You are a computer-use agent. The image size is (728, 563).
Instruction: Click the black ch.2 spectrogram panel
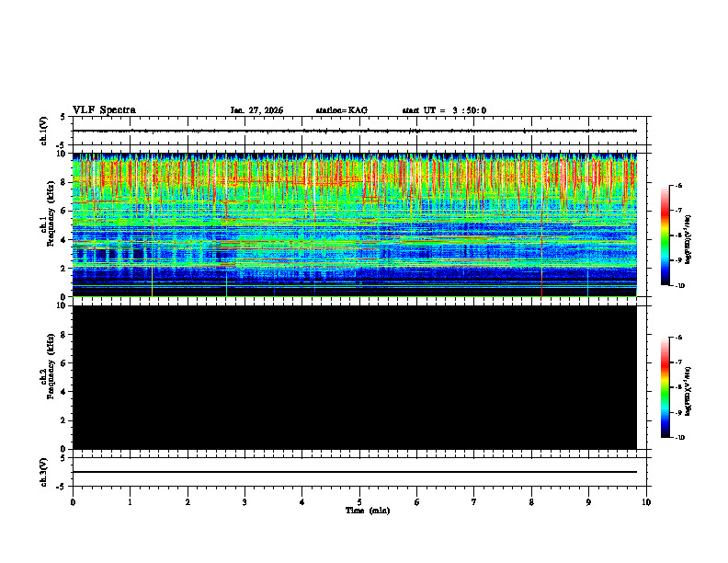[354, 377]
